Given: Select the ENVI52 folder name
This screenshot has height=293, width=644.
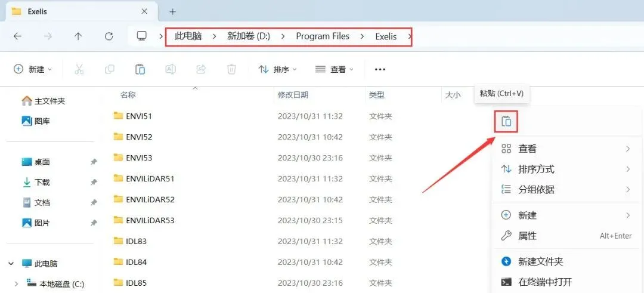Looking at the screenshot, I should 139,137.
